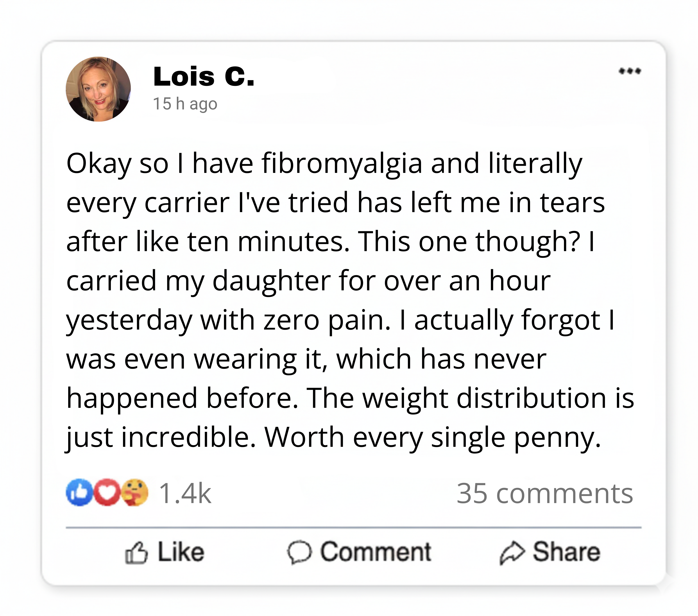The width and height of the screenshot is (698, 616).
Task: Click Lois C.'s profile picture
Action: click(98, 89)
